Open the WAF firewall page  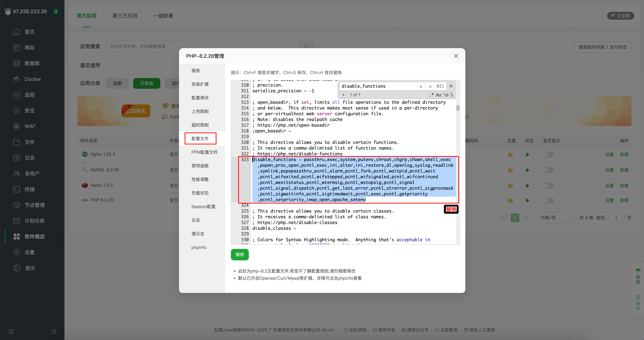click(30, 126)
